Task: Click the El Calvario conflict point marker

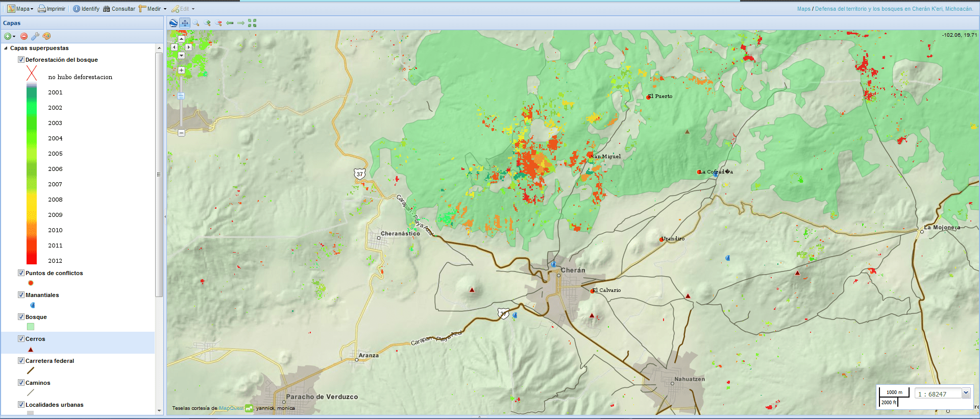Action: click(592, 291)
